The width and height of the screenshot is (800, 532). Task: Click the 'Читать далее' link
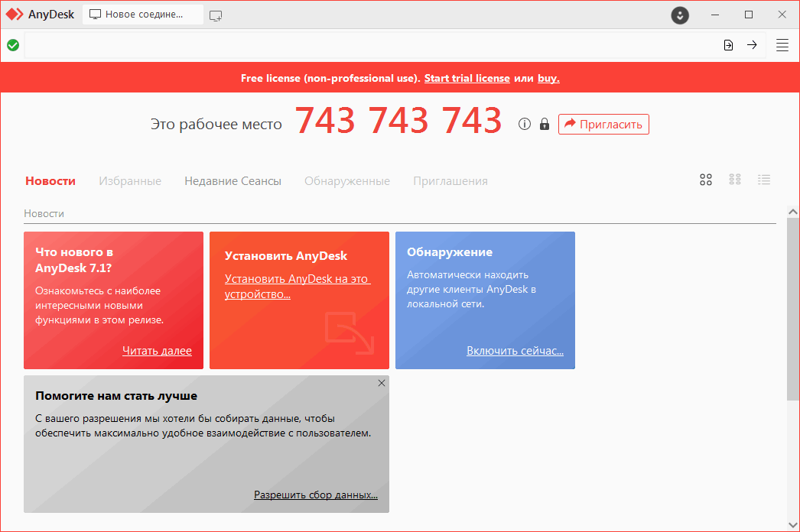[x=157, y=351]
